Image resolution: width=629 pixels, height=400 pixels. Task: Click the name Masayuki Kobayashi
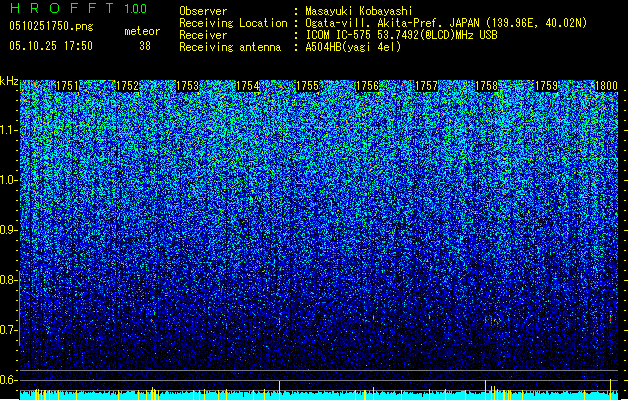(x=359, y=11)
